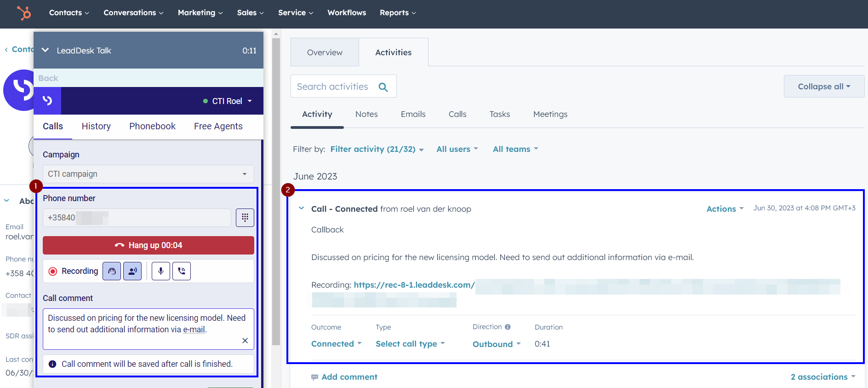
Task: Select the Activity sub-tab
Action: pyautogui.click(x=317, y=114)
